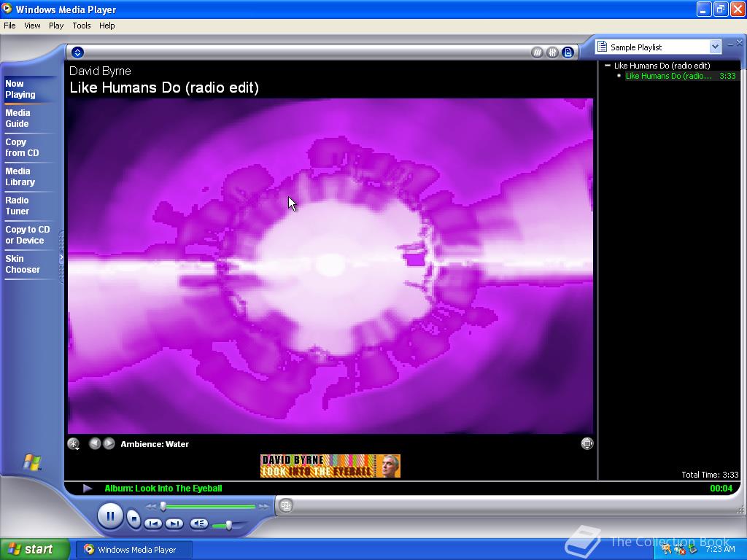Open the Media Library tab
This screenshot has height=560, width=747.
(x=20, y=176)
